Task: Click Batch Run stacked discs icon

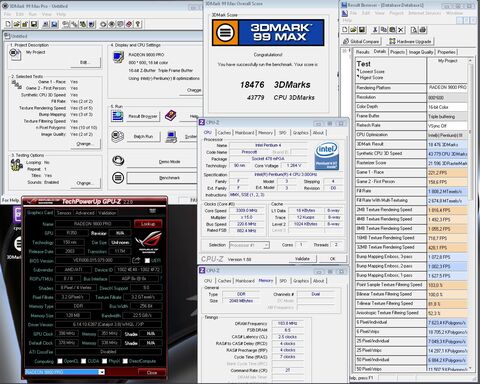Action: click(x=117, y=136)
